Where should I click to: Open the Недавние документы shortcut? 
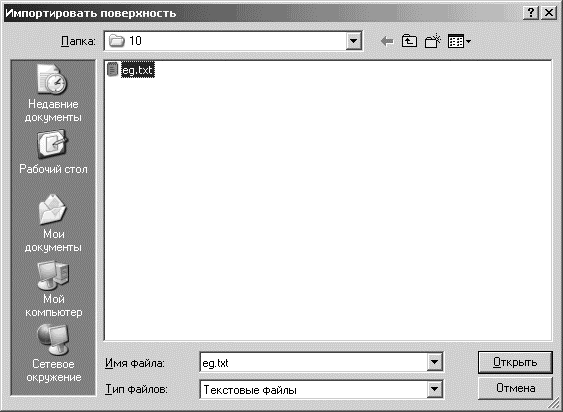pyautogui.click(x=53, y=93)
